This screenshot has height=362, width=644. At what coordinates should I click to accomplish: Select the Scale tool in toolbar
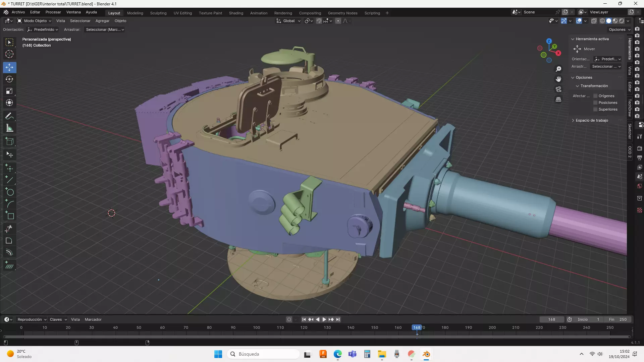tap(9, 91)
